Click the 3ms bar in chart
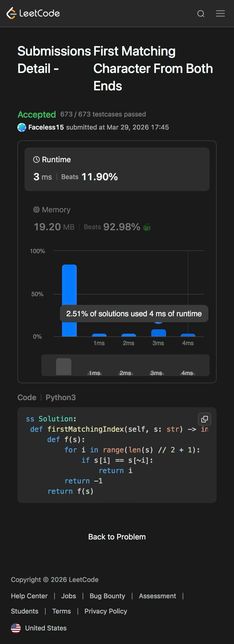Image resolution: width=234 pixels, height=644 pixels. [x=158, y=333]
